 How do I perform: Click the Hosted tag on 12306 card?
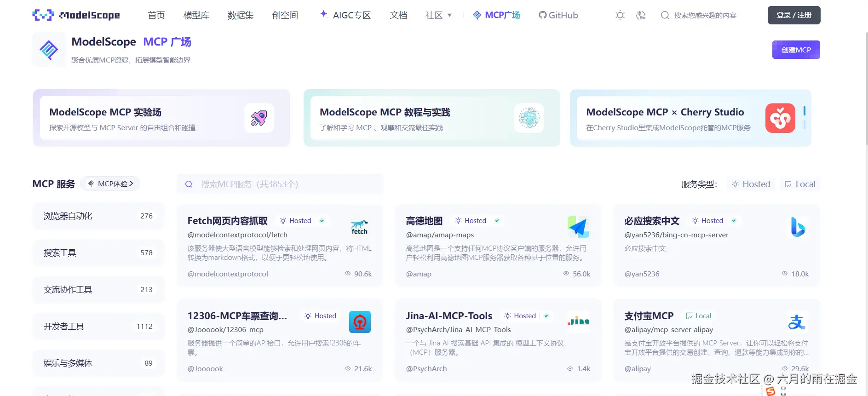320,316
